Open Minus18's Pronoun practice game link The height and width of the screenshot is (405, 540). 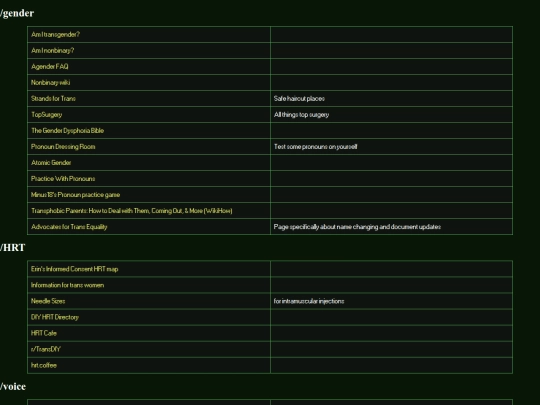tap(75, 195)
